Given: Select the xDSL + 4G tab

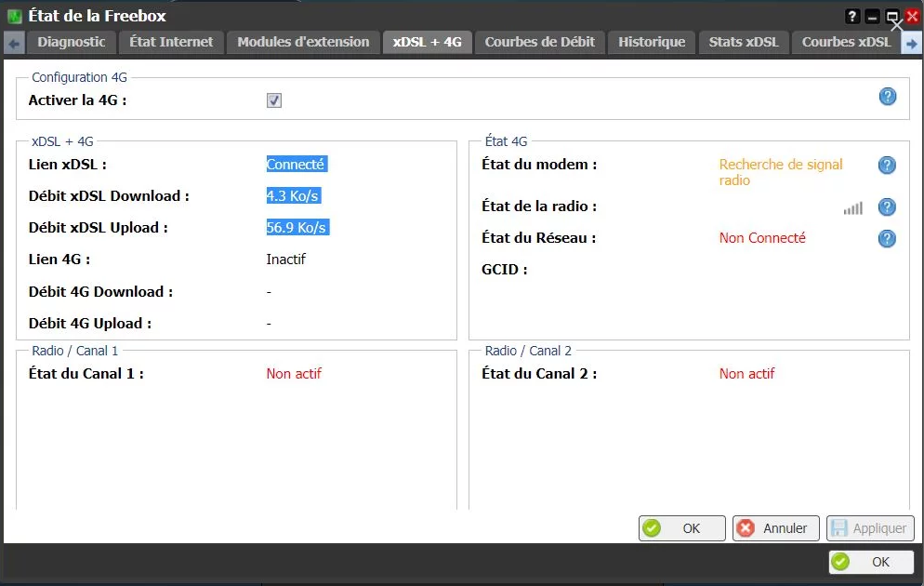Looking at the screenshot, I should (428, 42).
